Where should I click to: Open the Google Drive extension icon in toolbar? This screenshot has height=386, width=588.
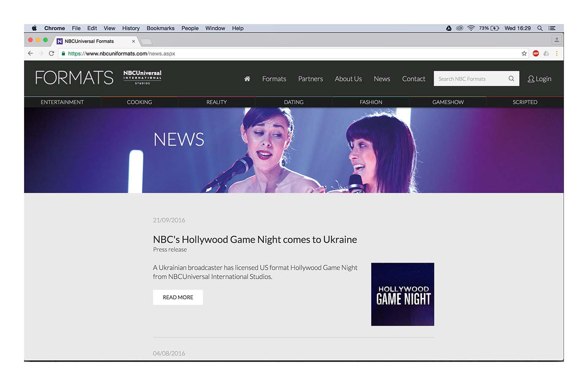point(546,53)
